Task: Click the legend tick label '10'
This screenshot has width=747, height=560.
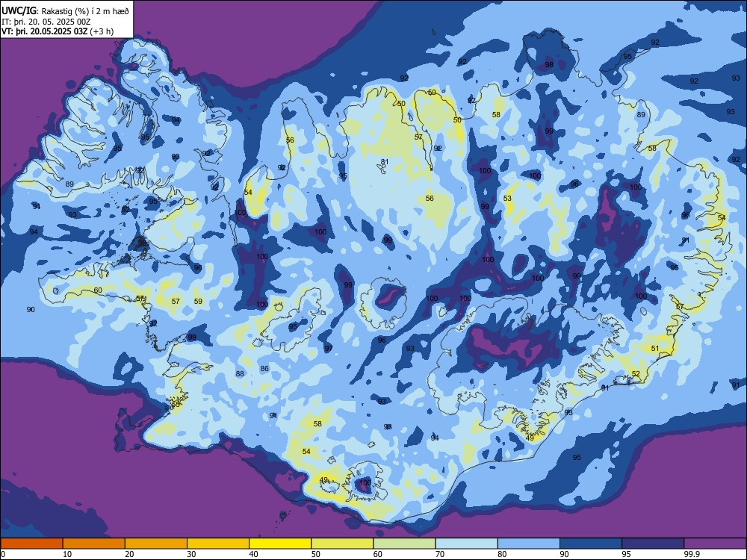Action: 67,554
